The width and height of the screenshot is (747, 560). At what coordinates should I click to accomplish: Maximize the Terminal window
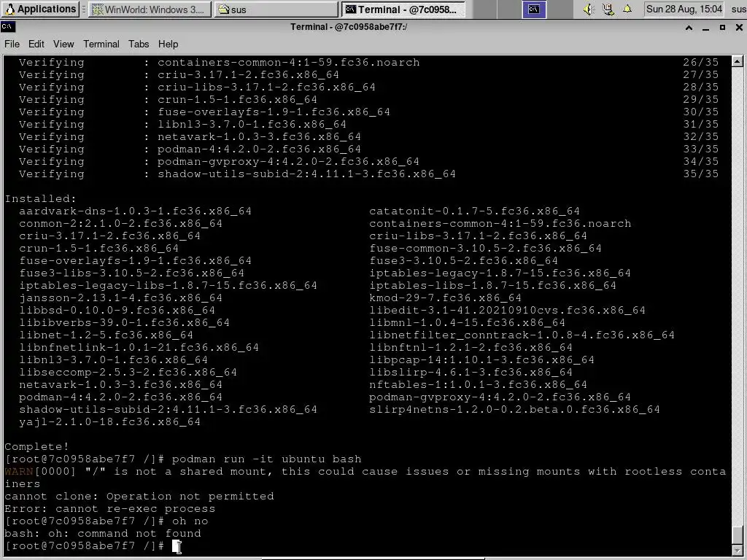(x=722, y=28)
